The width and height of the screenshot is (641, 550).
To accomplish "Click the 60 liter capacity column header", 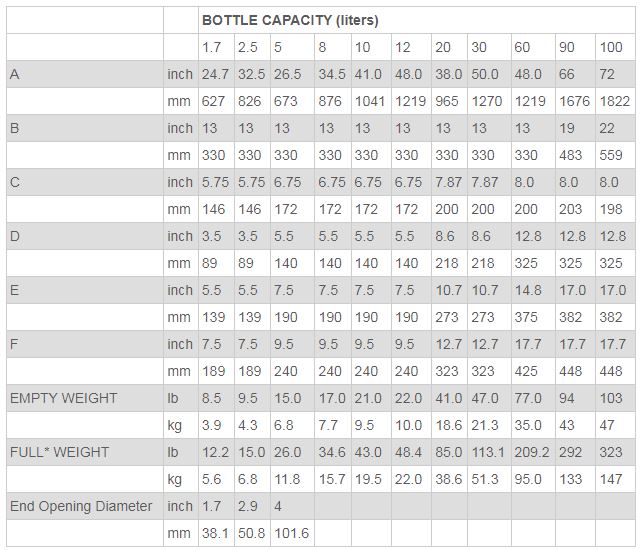I will [x=522, y=47].
